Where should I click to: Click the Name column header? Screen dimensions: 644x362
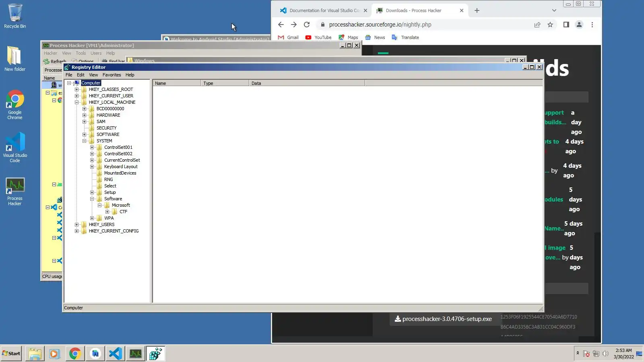point(177,83)
